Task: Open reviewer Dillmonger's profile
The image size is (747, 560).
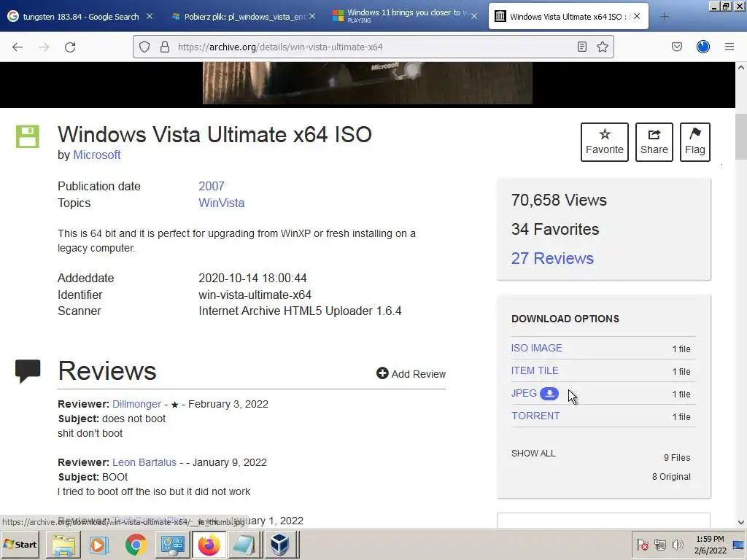Action: 136,404
